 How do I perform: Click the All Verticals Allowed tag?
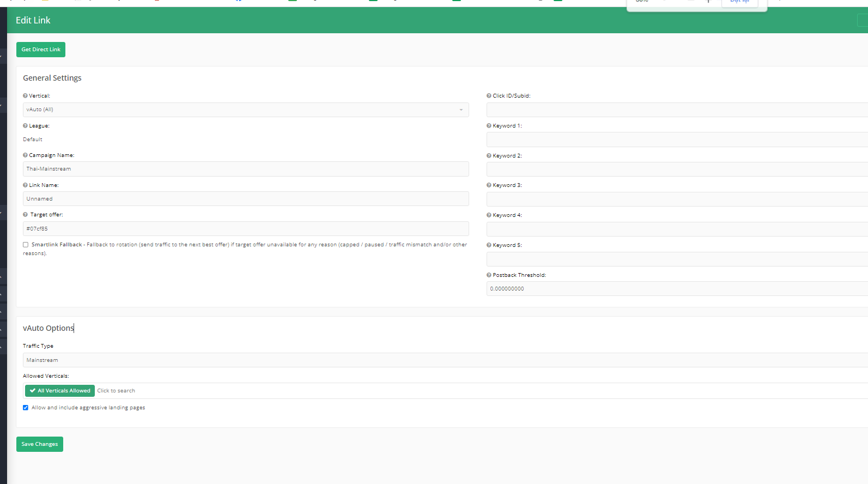[x=60, y=391]
